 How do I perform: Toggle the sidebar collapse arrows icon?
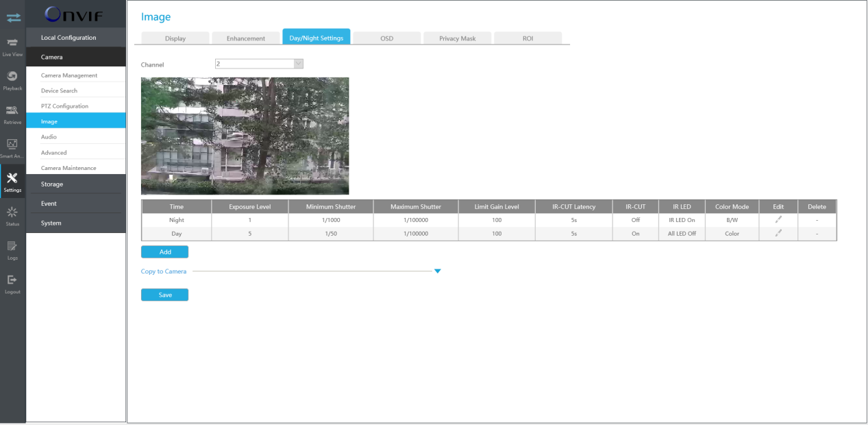point(12,17)
